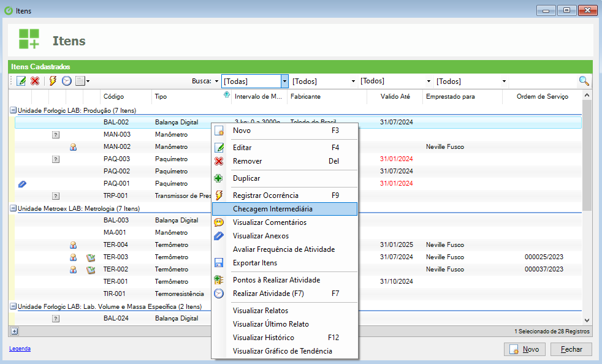Open Visualizar Histórico from the context menu

[284, 337]
